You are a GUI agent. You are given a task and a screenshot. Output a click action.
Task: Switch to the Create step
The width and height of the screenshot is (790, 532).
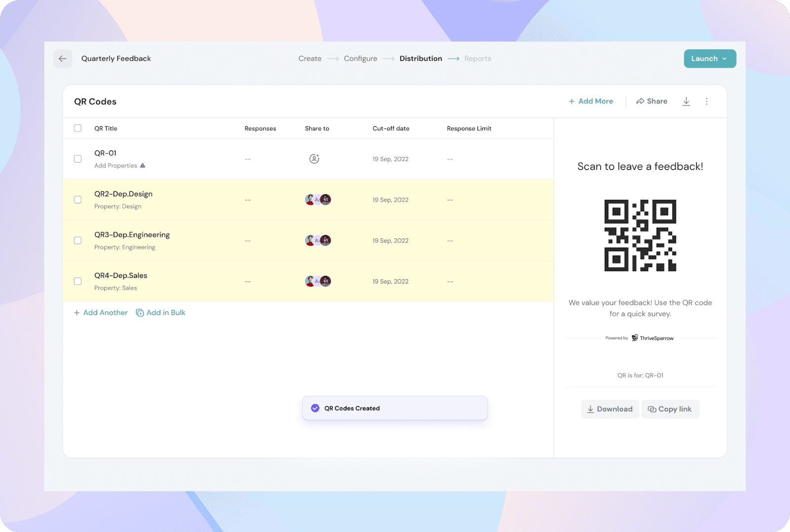pyautogui.click(x=310, y=59)
